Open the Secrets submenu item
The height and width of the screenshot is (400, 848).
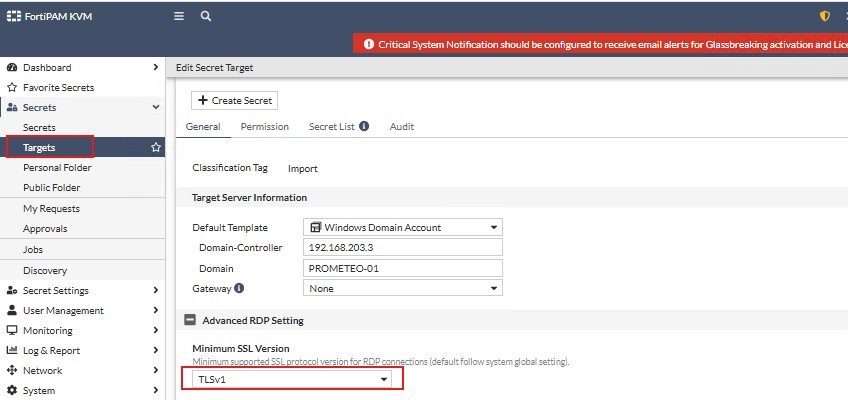point(39,128)
